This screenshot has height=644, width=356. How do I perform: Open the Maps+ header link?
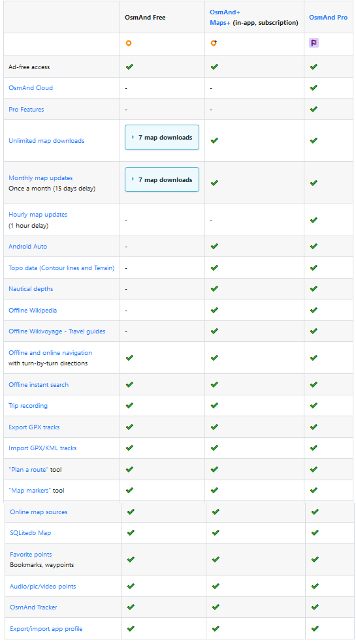tap(220, 23)
